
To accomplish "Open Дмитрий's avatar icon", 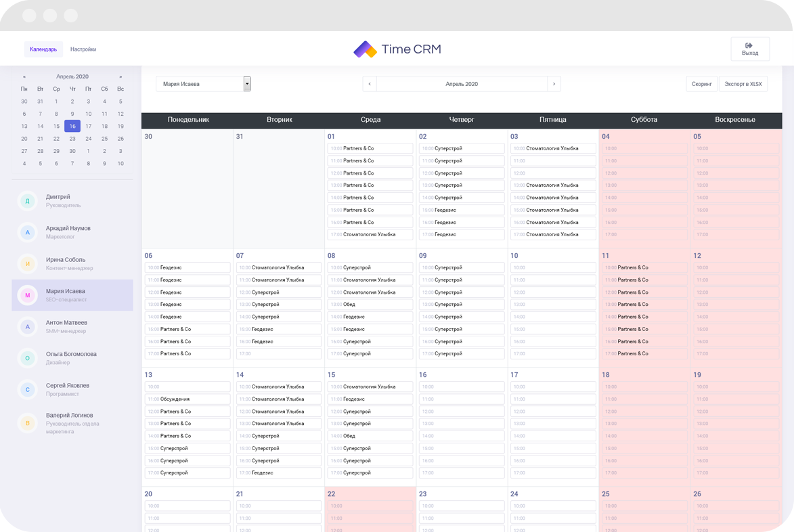I will click(27, 201).
